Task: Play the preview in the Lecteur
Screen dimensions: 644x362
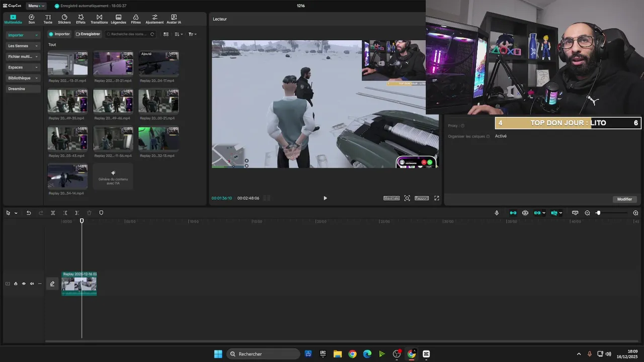Action: click(x=325, y=198)
